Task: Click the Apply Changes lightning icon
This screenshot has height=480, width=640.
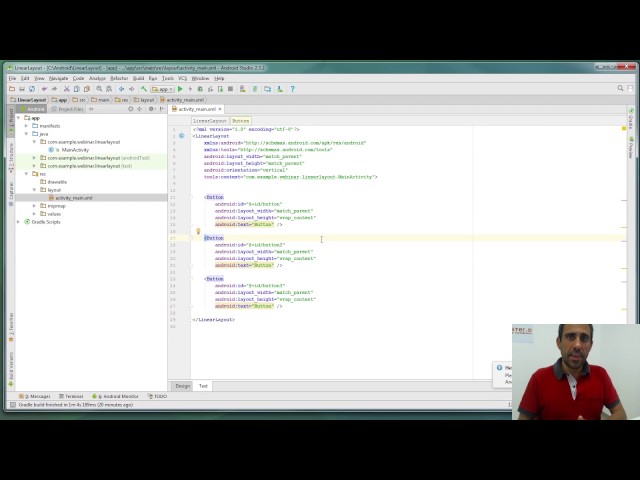Action: click(190, 89)
